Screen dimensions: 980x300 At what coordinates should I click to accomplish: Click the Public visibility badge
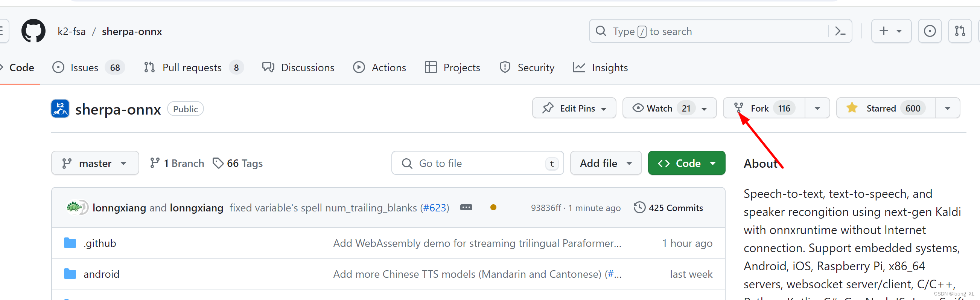coord(185,109)
